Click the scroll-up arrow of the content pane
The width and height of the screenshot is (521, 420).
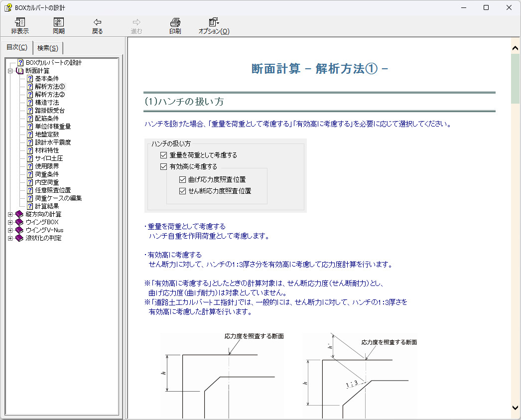[516, 48]
